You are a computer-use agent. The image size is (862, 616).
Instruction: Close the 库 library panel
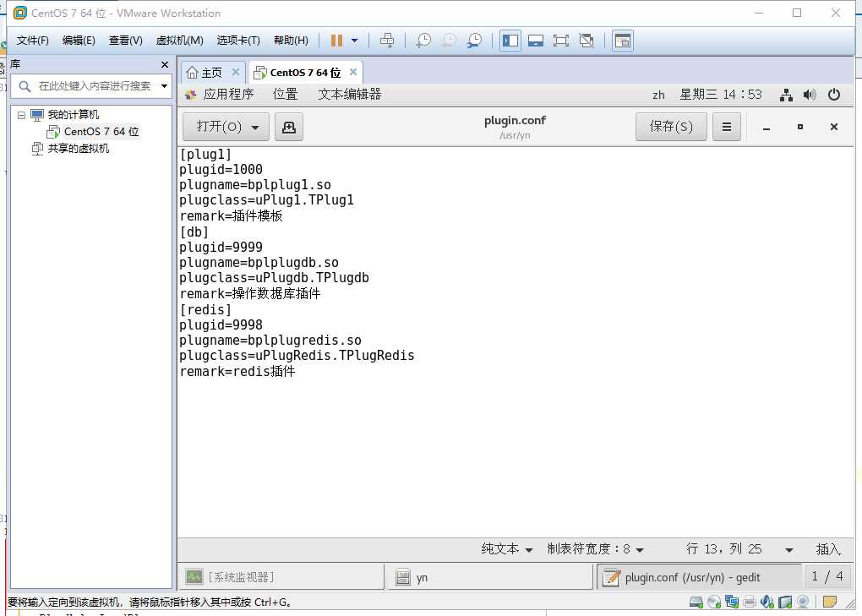(165, 64)
